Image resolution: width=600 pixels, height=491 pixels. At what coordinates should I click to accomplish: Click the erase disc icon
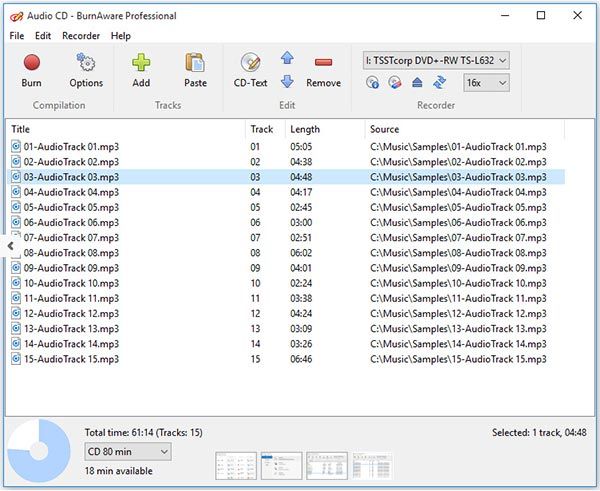(395, 84)
